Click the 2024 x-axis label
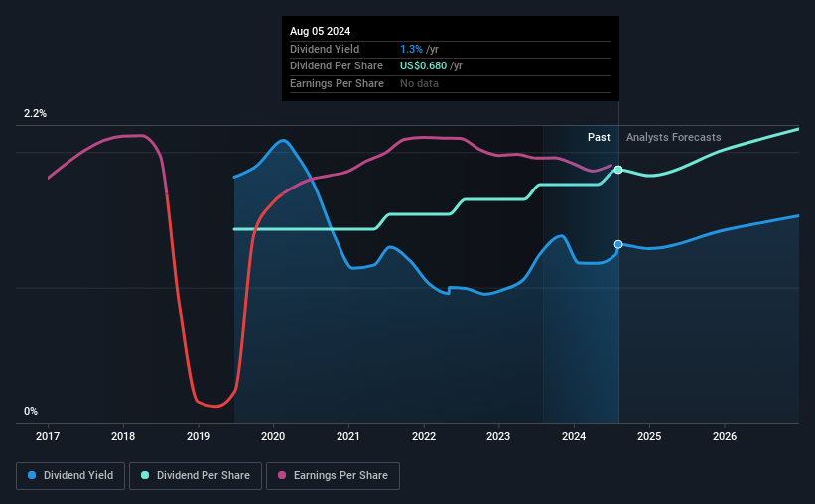 pos(574,436)
